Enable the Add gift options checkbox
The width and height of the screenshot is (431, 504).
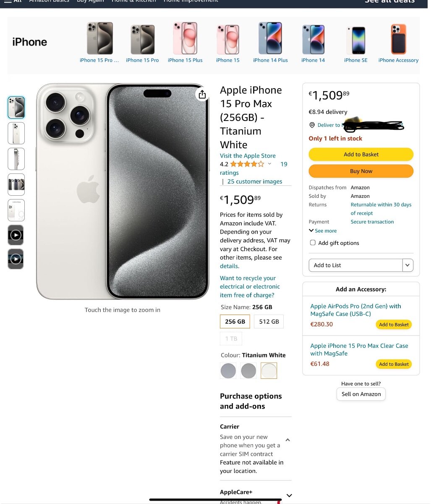[x=313, y=243]
